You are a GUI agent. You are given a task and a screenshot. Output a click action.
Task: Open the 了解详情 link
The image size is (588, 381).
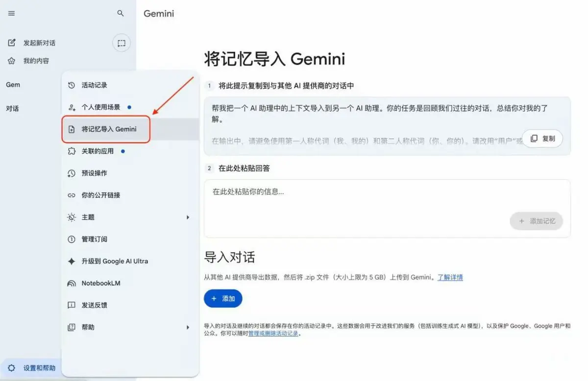(x=450, y=278)
